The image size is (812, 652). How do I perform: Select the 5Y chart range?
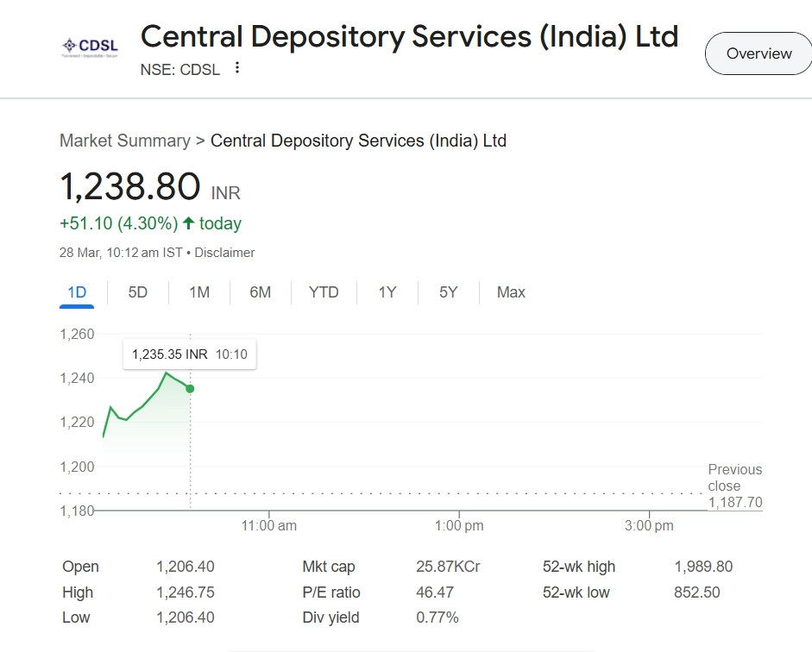(448, 292)
